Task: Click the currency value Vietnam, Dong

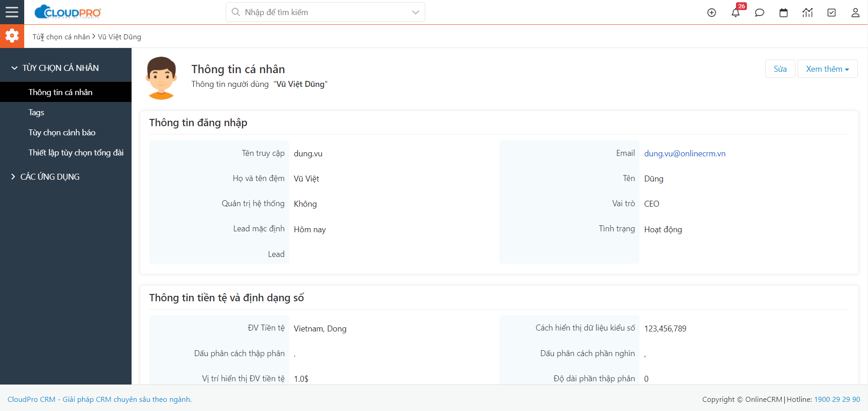Action: (x=320, y=329)
